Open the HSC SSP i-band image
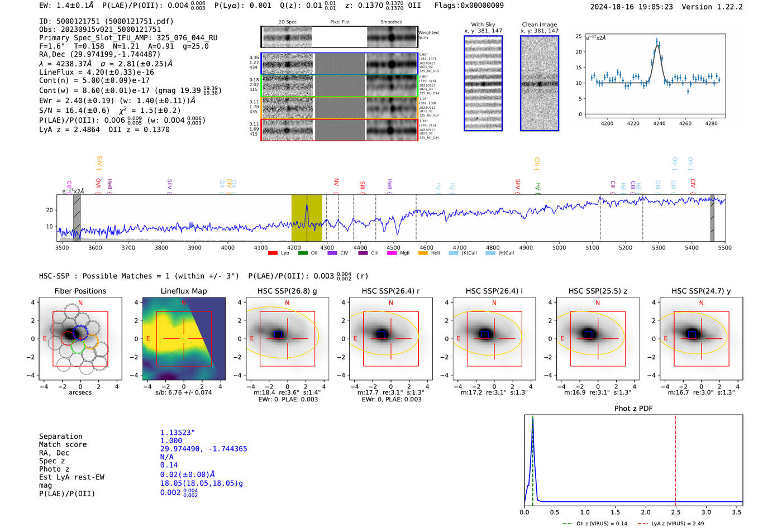Image resolution: width=782 pixels, height=532 pixels. [x=494, y=339]
